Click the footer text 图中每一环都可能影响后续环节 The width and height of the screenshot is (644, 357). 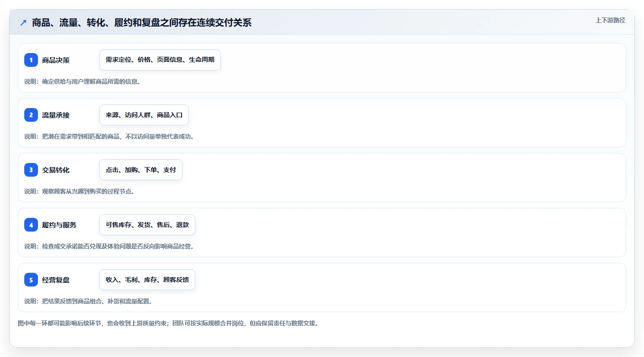coord(168,323)
